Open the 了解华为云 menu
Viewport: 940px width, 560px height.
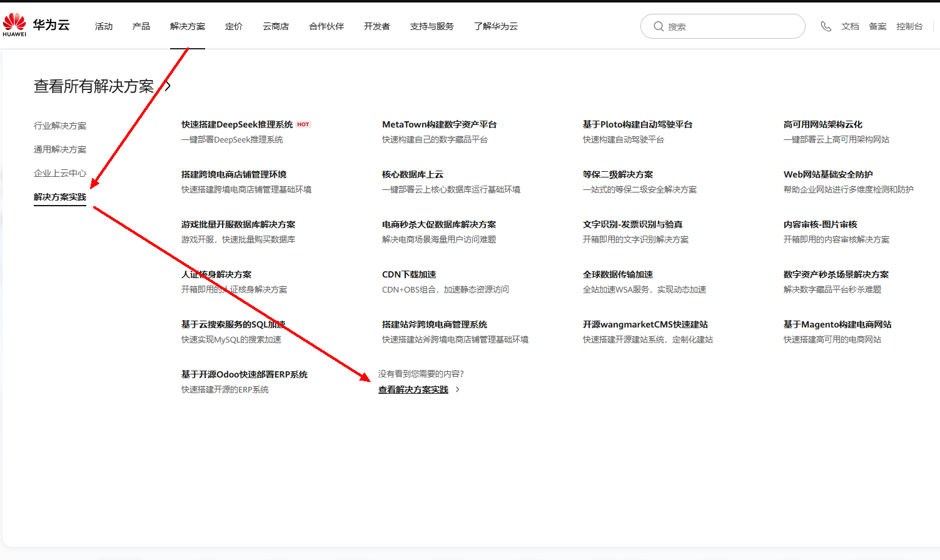pos(496,26)
